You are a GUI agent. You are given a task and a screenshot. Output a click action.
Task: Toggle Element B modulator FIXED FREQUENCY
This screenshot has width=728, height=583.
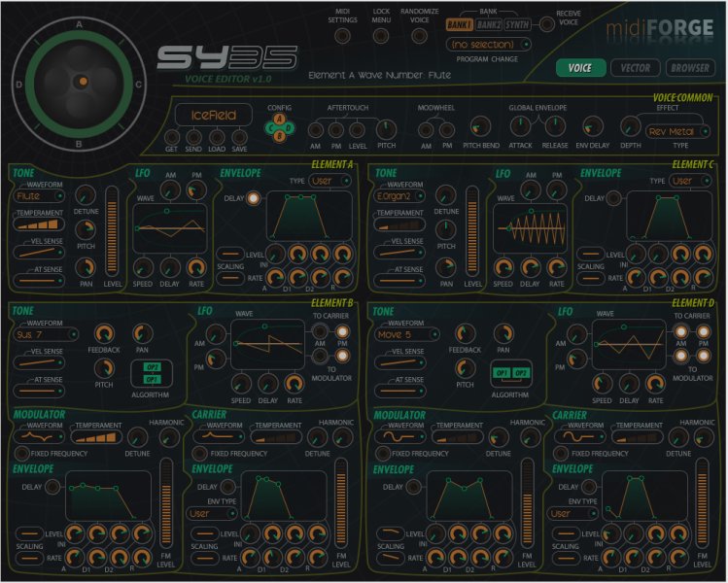pyautogui.click(x=21, y=454)
